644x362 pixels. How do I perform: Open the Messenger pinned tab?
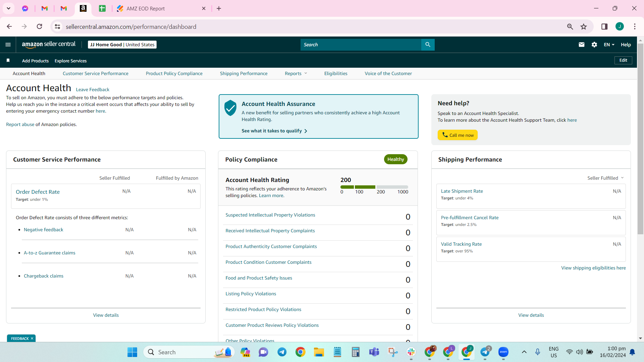25,8
